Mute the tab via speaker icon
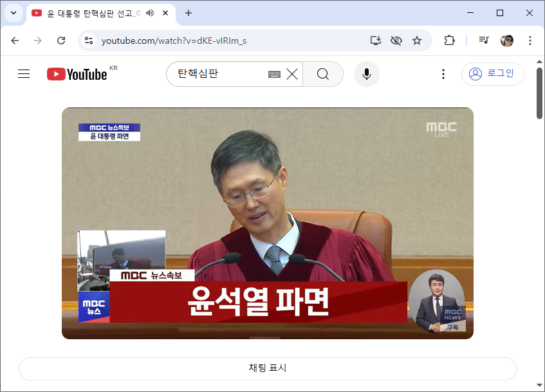Viewport: 545px width, 392px height. point(150,14)
